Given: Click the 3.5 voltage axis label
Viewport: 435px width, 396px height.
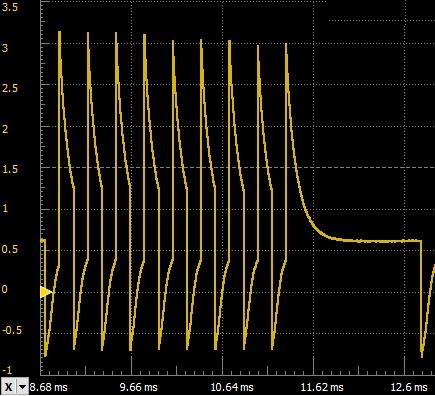Looking at the screenshot, I should pyautogui.click(x=10, y=8).
